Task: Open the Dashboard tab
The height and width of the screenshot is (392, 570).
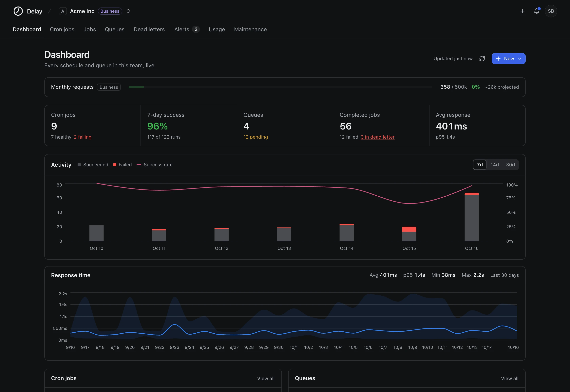Action: pyautogui.click(x=27, y=29)
